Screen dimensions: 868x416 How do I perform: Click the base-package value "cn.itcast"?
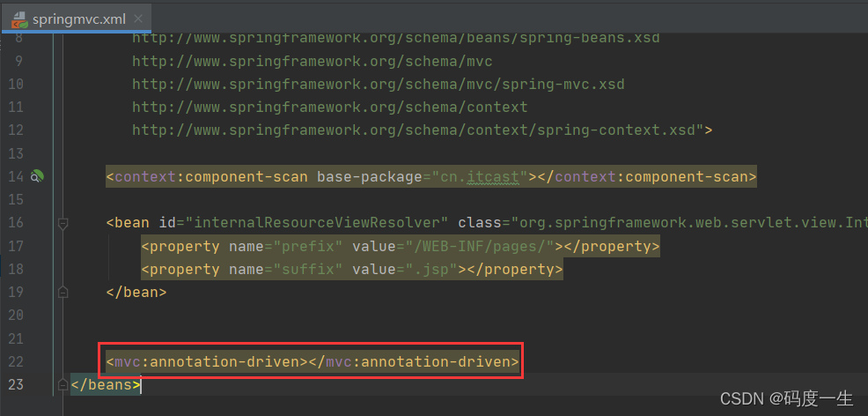coord(480,176)
